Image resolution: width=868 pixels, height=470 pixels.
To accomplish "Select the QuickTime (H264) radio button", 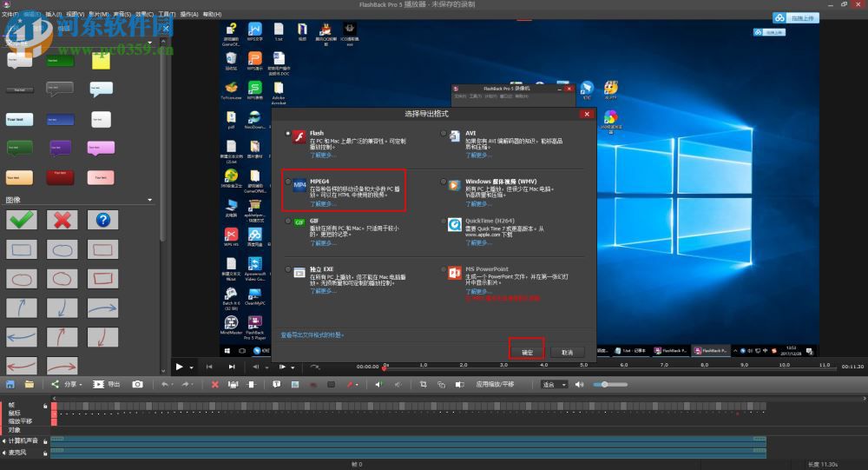I will click(444, 222).
